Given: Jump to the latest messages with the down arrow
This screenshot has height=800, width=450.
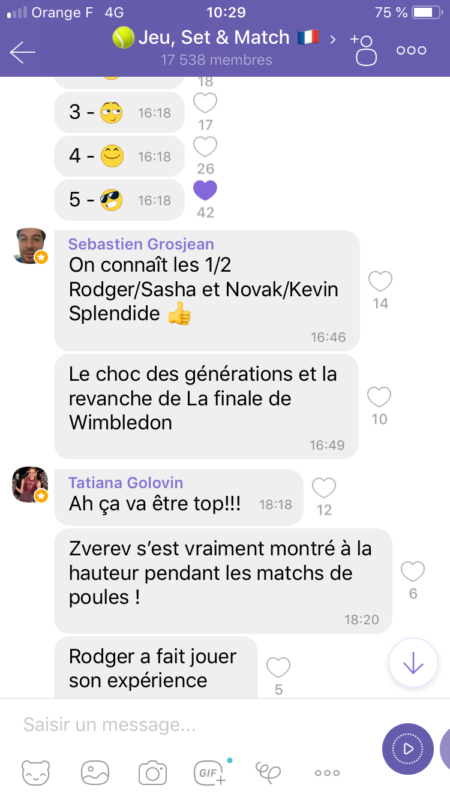Looking at the screenshot, I should tap(413, 663).
